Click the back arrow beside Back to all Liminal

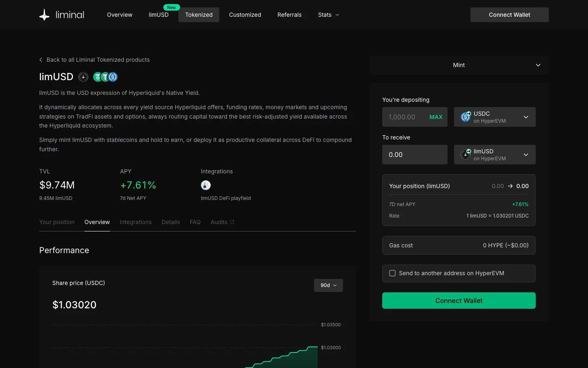[x=41, y=60]
